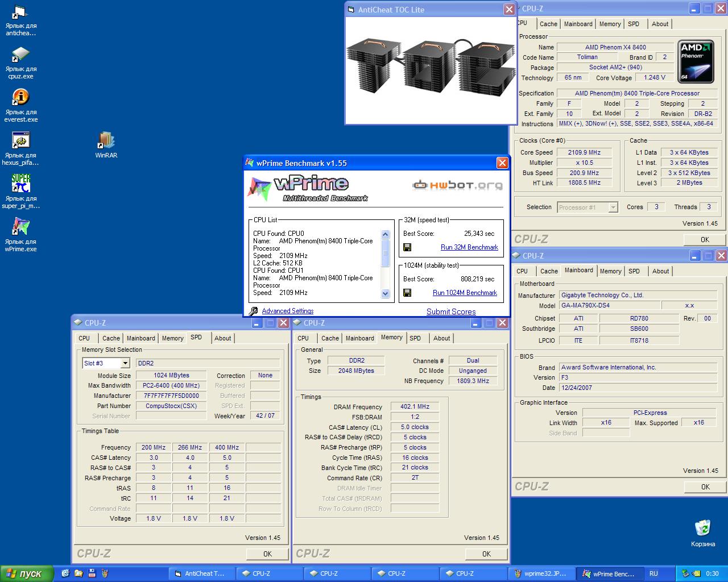The height and width of the screenshot is (582, 728).
Task: Click the Southbridge value SB600
Action: click(x=639, y=329)
